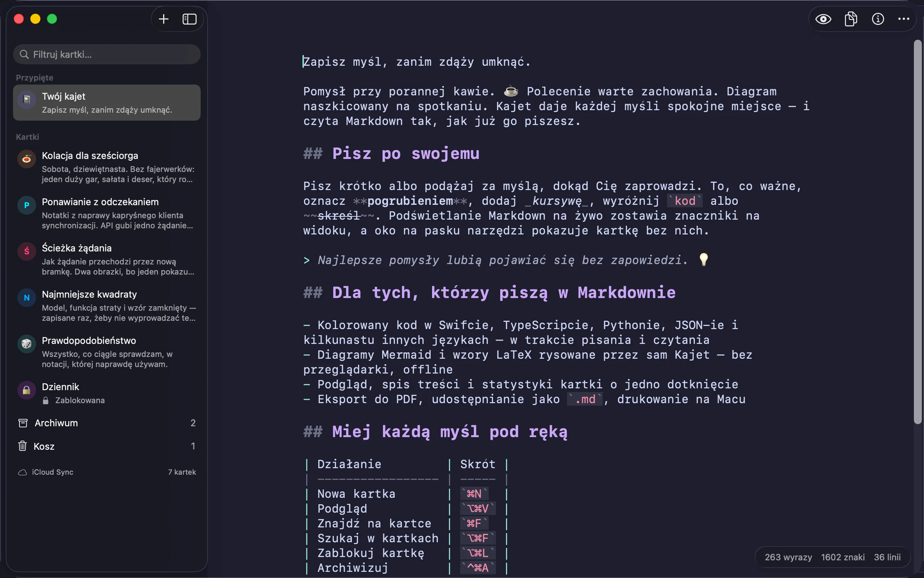Click the copy note icon in toolbar
Image resolution: width=924 pixels, height=578 pixels.
point(851,19)
